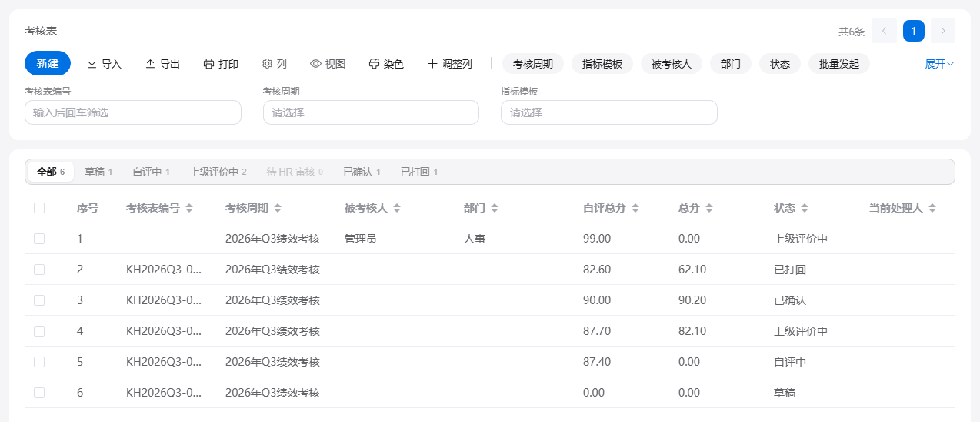This screenshot has width=980, height=422.
Task: Switch to the 自评中 tab
Action: (x=151, y=172)
